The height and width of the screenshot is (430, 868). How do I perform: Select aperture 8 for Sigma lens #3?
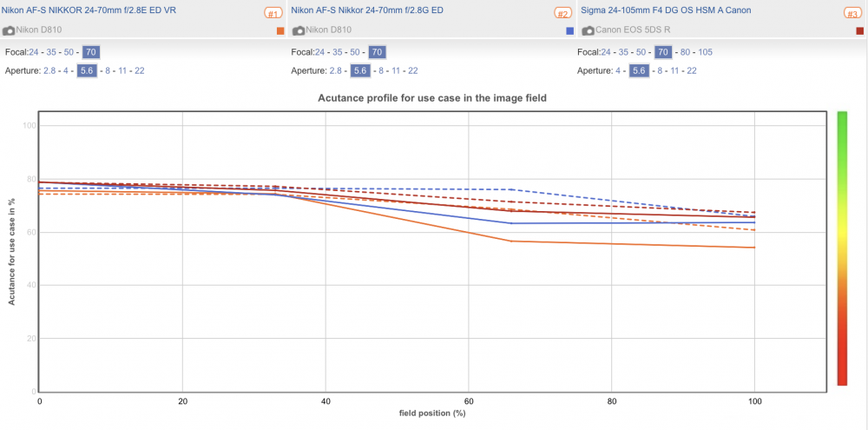coord(661,70)
